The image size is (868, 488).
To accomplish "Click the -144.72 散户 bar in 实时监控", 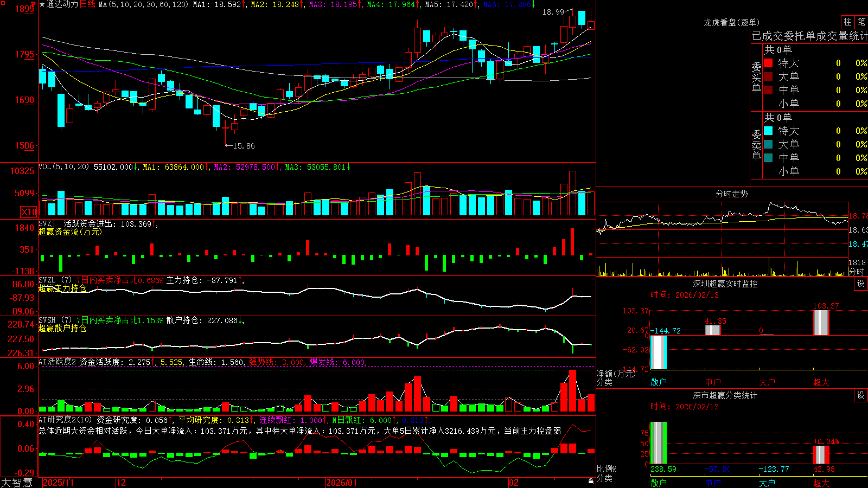I will (659, 352).
